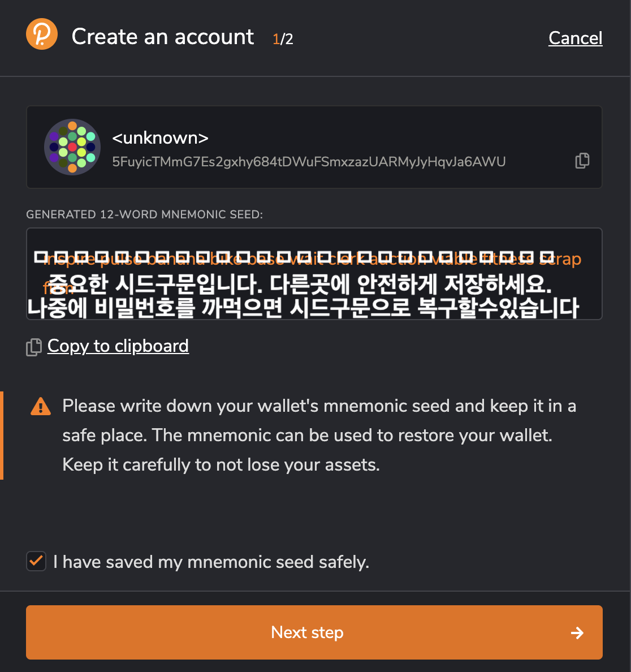Click the orange Polkadot logo icon

[41, 34]
